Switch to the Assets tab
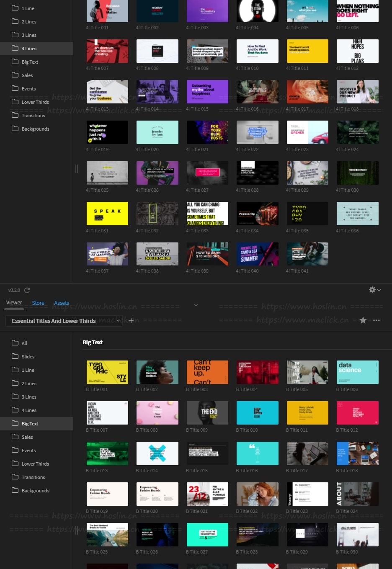Screen dimensions: 392x569 (x=62, y=303)
